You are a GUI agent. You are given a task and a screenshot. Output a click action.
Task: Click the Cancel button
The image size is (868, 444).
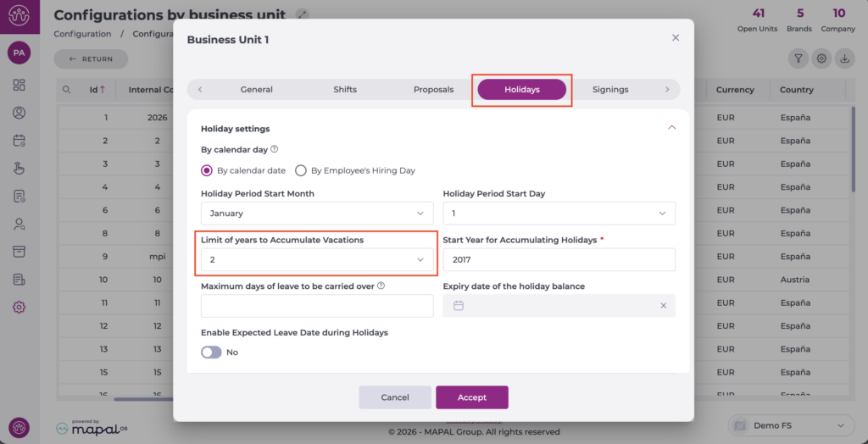pos(395,397)
